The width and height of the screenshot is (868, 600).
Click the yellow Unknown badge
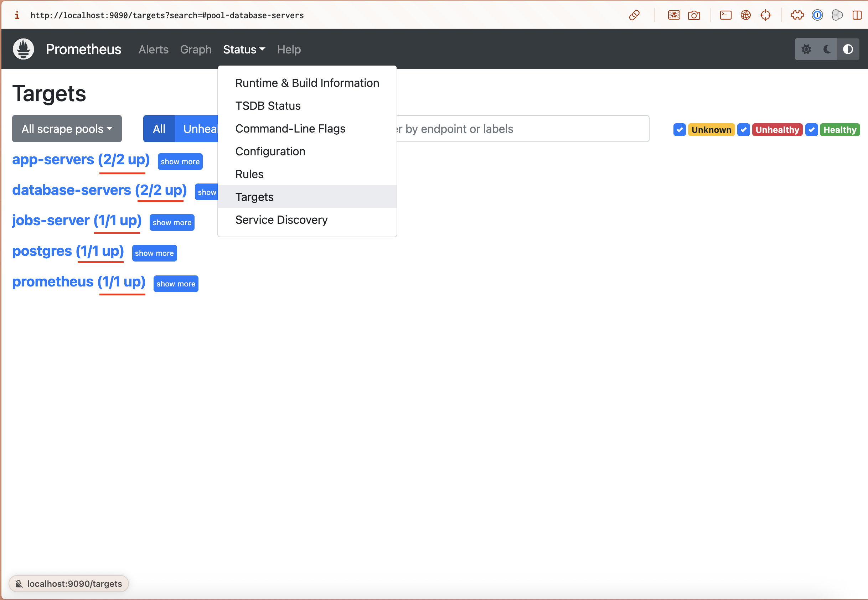(711, 130)
